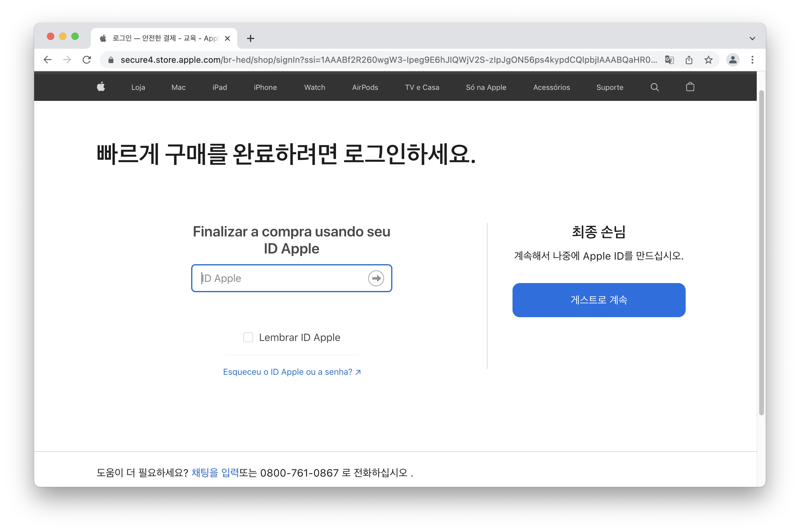The width and height of the screenshot is (800, 532).
Task: Click the Finalizar a compra heading
Action: [x=291, y=240]
